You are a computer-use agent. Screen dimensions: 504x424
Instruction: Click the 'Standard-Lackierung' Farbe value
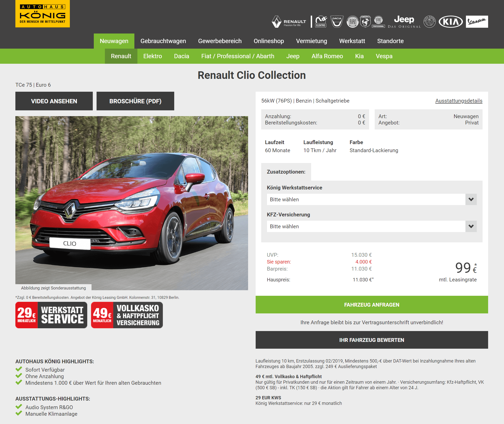pyautogui.click(x=374, y=150)
